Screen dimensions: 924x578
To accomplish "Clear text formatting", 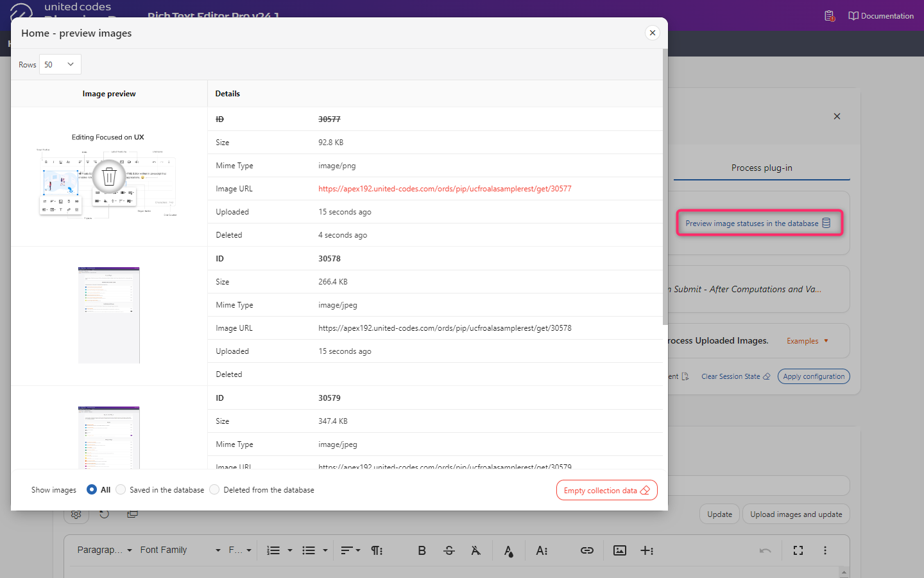I will click(x=475, y=550).
